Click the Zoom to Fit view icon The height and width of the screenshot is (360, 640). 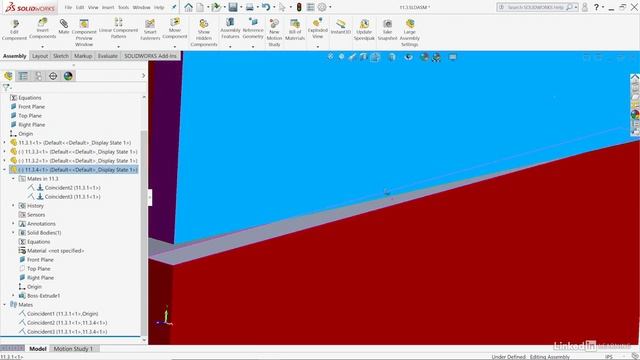331,57
